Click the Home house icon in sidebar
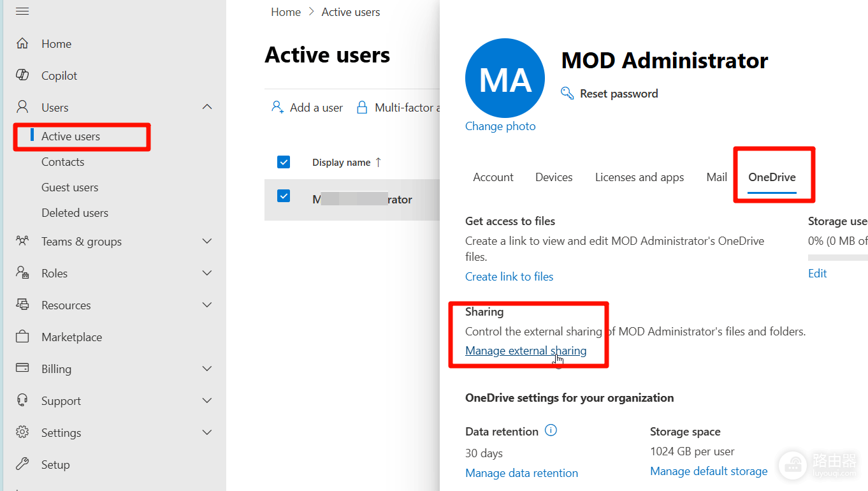The width and height of the screenshot is (868, 491). tap(22, 43)
